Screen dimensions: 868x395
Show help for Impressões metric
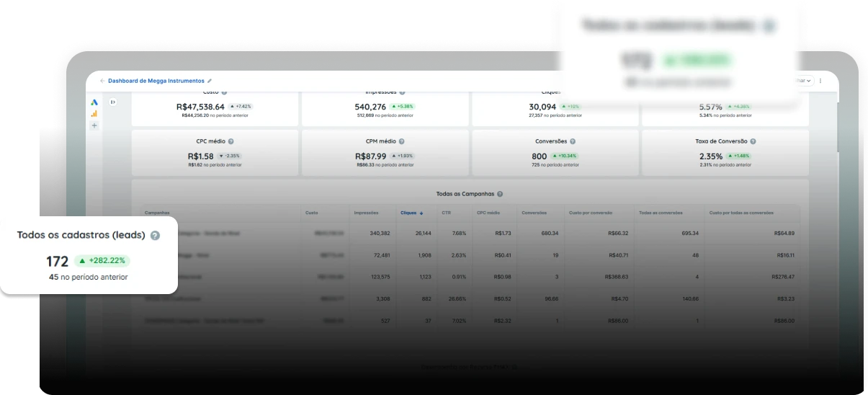[402, 92]
